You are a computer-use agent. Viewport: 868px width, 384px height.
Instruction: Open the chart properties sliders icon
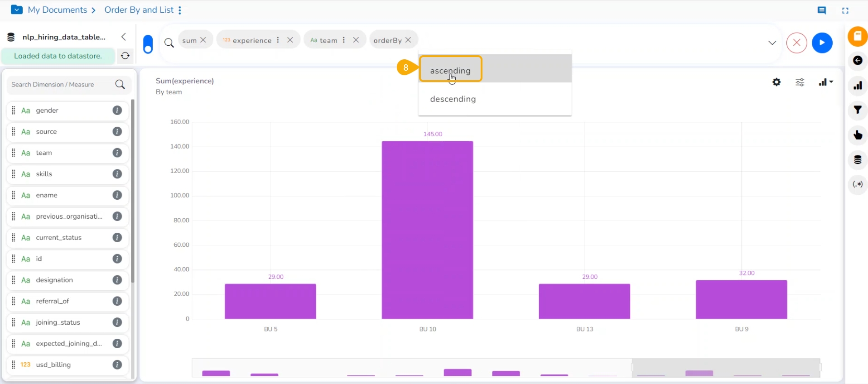(x=800, y=82)
